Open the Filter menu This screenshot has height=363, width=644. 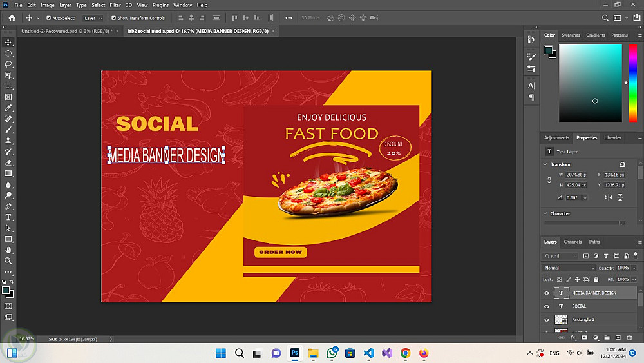[x=115, y=5]
